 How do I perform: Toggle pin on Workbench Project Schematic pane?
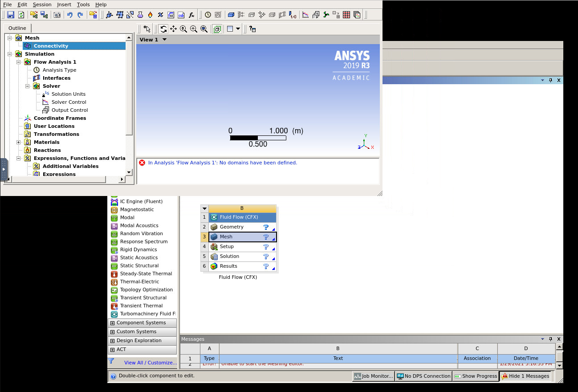pos(550,80)
